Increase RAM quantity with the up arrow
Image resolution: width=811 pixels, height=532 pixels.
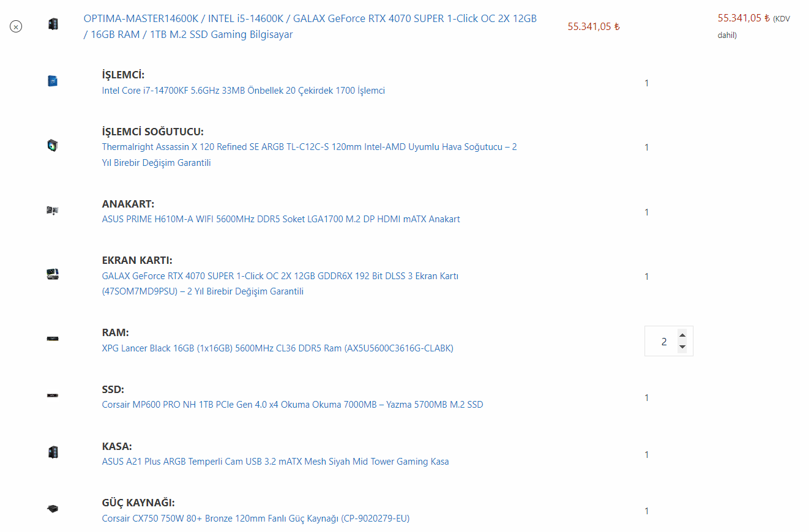[682, 334]
